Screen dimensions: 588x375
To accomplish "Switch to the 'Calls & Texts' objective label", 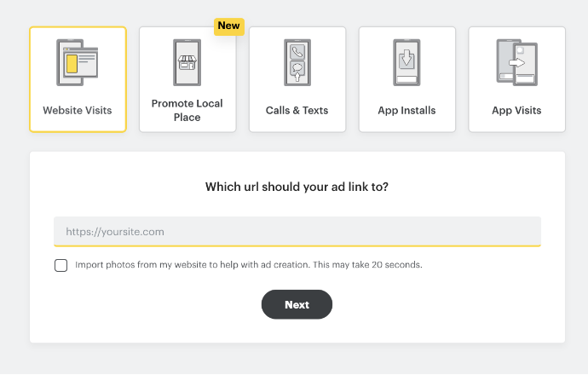I will click(297, 110).
